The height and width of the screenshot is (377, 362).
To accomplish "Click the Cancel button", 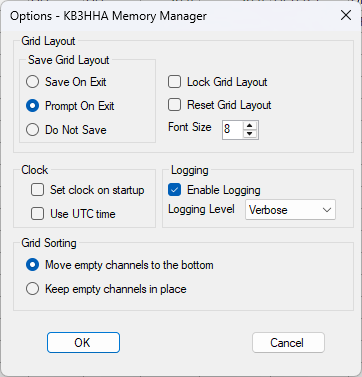I will [288, 342].
